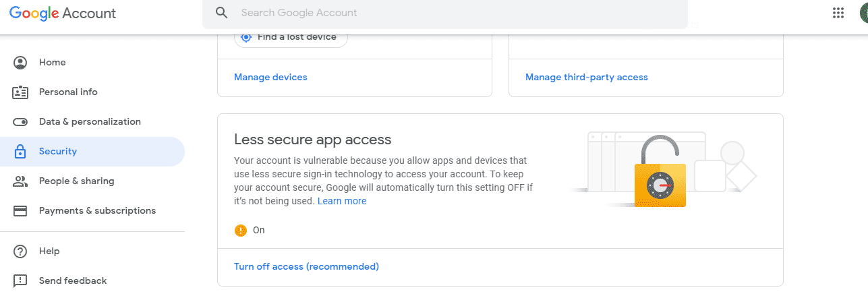Click the Help question mark icon
The width and height of the screenshot is (868, 298).
(x=20, y=251)
